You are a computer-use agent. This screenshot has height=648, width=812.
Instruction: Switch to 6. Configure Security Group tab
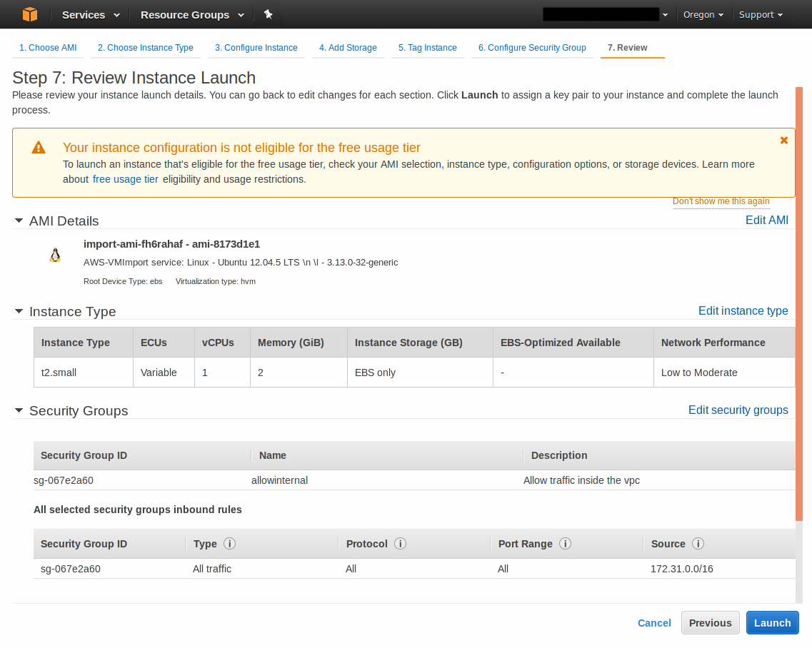click(532, 48)
